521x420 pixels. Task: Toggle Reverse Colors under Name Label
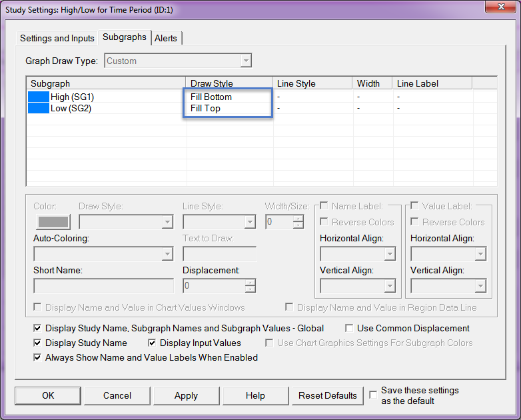324,222
